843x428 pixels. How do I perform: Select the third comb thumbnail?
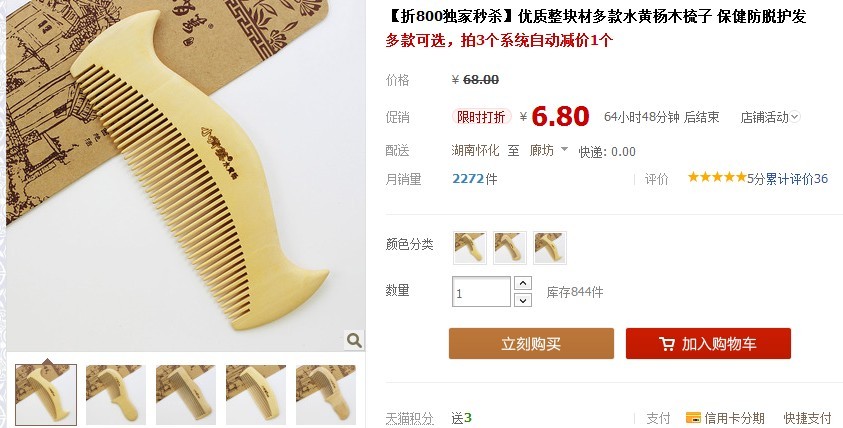[x=185, y=395]
